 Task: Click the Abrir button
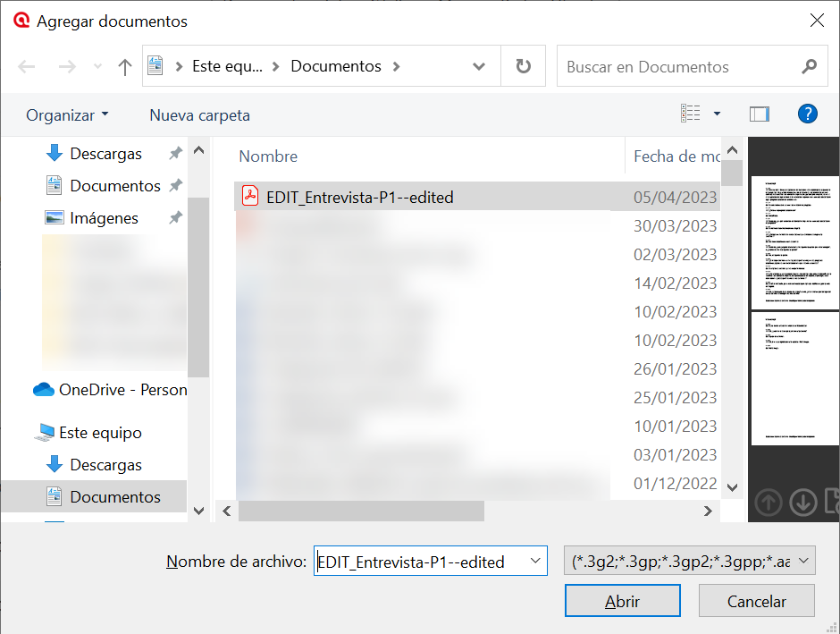(x=623, y=601)
